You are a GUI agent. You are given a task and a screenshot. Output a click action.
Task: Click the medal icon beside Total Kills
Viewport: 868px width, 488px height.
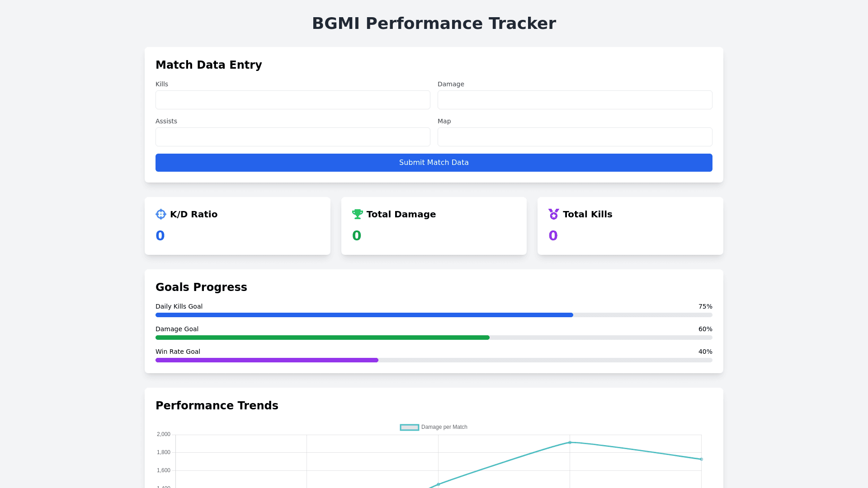tap(553, 214)
